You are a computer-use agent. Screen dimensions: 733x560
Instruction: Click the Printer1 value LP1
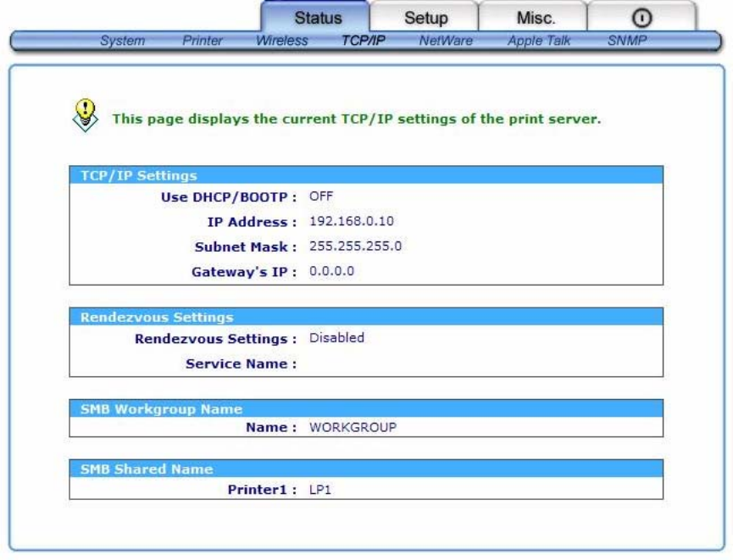point(320,490)
